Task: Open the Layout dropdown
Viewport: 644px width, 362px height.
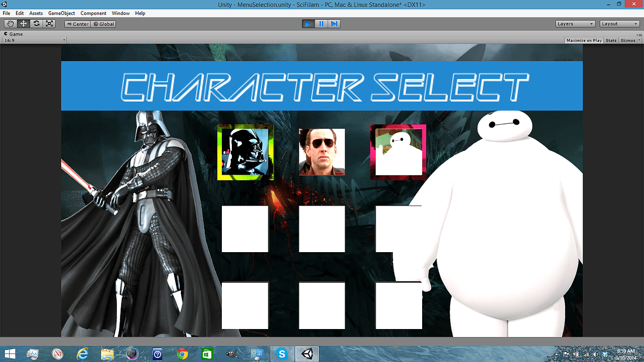Action: [620, 23]
